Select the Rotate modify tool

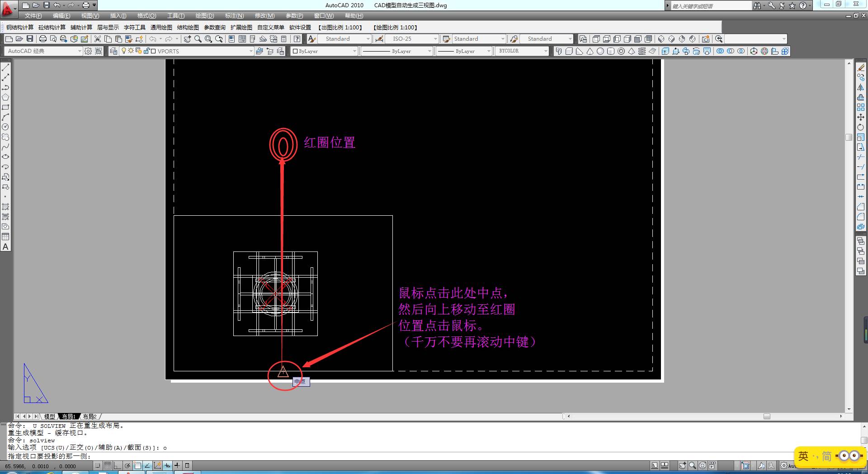point(861,127)
